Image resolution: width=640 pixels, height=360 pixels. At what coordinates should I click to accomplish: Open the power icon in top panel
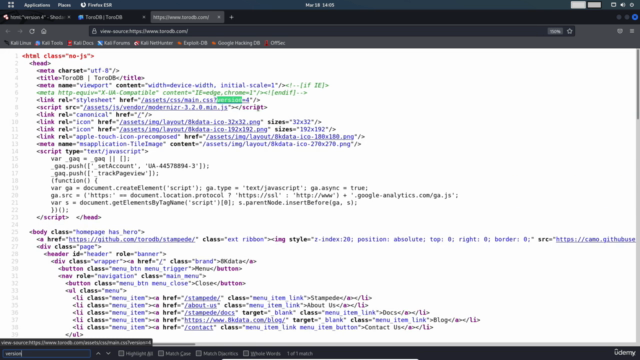(632, 5)
